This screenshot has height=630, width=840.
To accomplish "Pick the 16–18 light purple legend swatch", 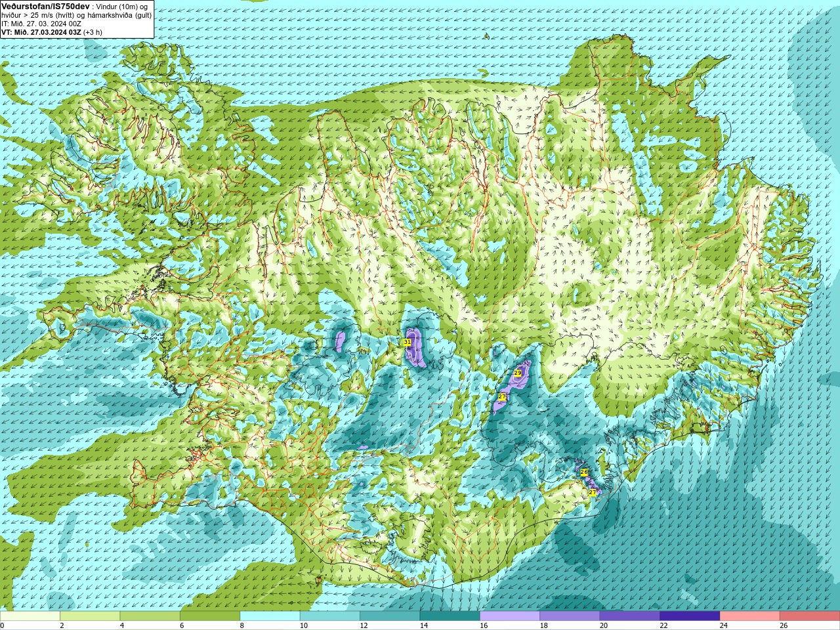I will click(510, 616).
